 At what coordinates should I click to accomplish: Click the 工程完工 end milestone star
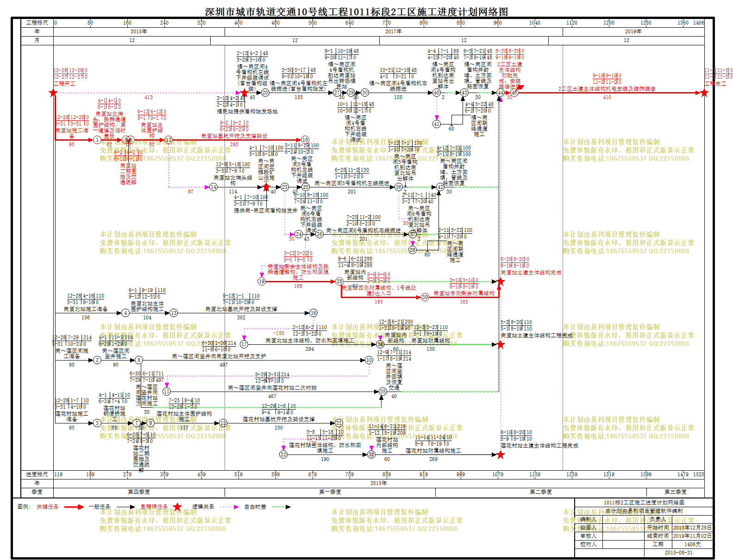pyautogui.click(x=704, y=93)
